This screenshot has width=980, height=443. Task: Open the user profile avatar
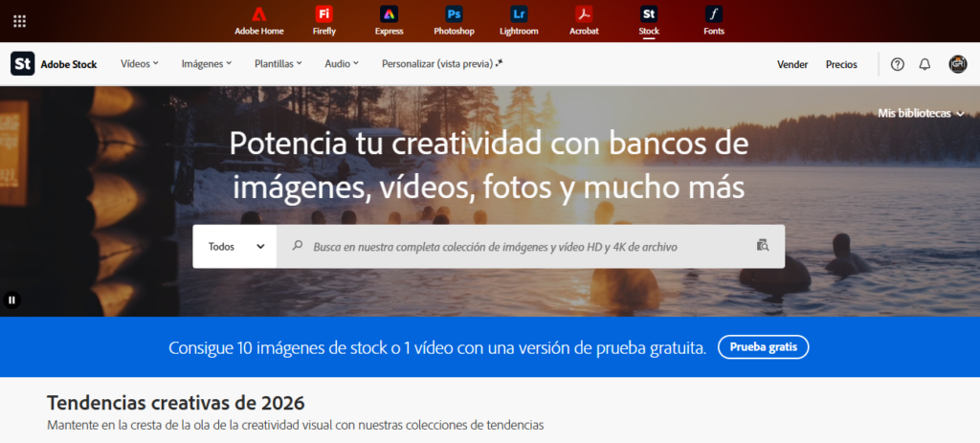point(957,64)
